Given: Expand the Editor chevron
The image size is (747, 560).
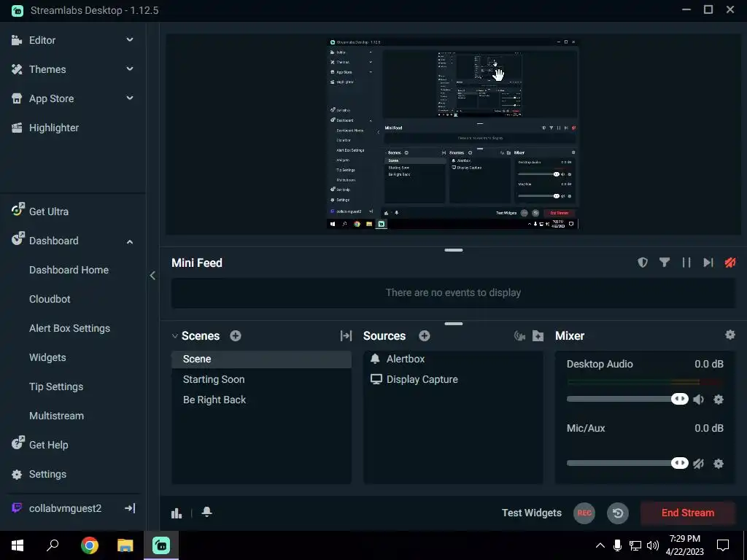Looking at the screenshot, I should pyautogui.click(x=130, y=40).
